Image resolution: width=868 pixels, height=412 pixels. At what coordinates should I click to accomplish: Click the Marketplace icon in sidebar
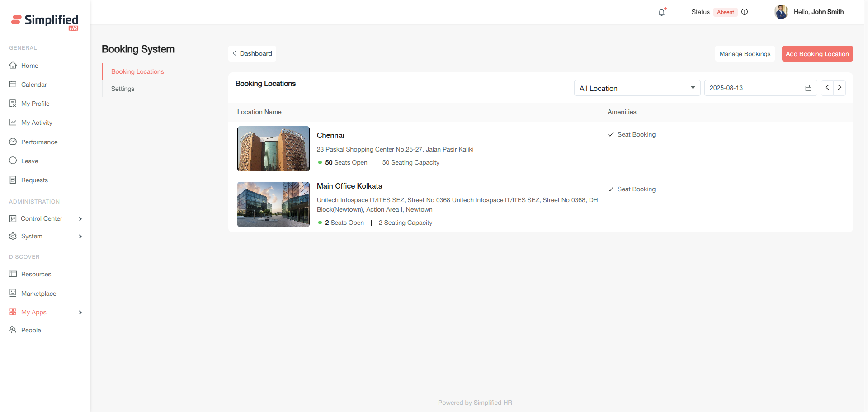(x=13, y=293)
